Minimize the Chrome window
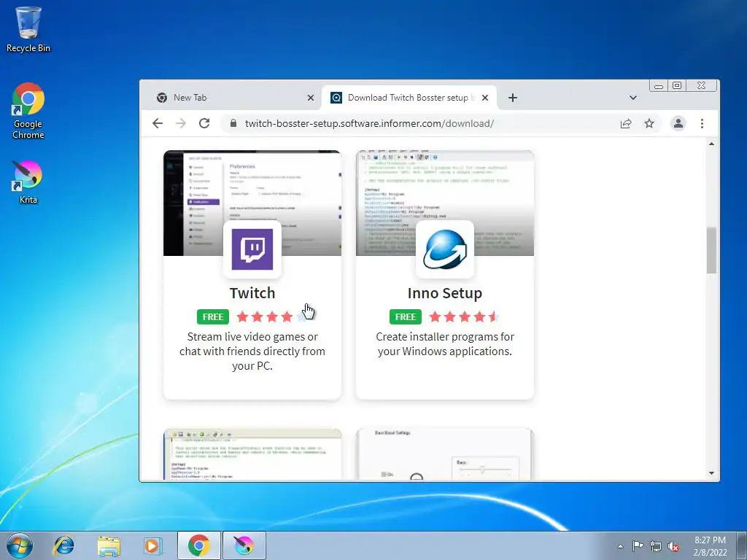This screenshot has height=560, width=747. click(x=659, y=86)
